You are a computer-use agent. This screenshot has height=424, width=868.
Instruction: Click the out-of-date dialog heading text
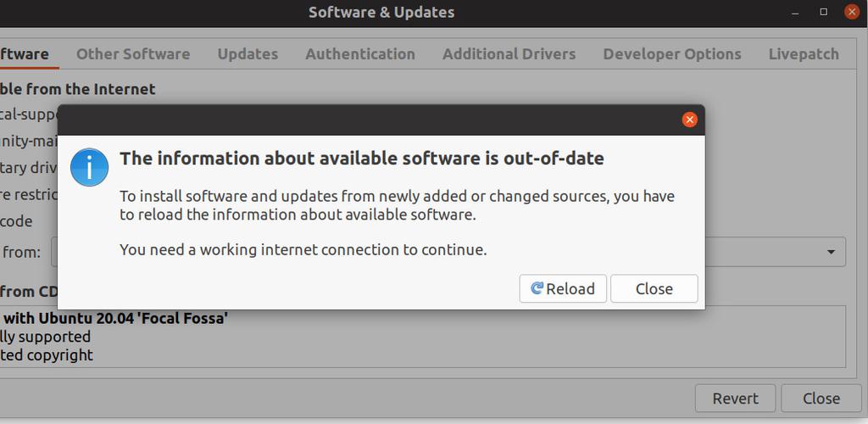click(362, 158)
